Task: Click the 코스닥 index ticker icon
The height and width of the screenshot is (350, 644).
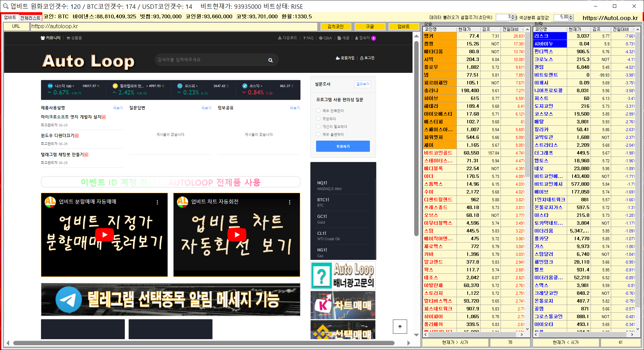Action: pos(245,86)
